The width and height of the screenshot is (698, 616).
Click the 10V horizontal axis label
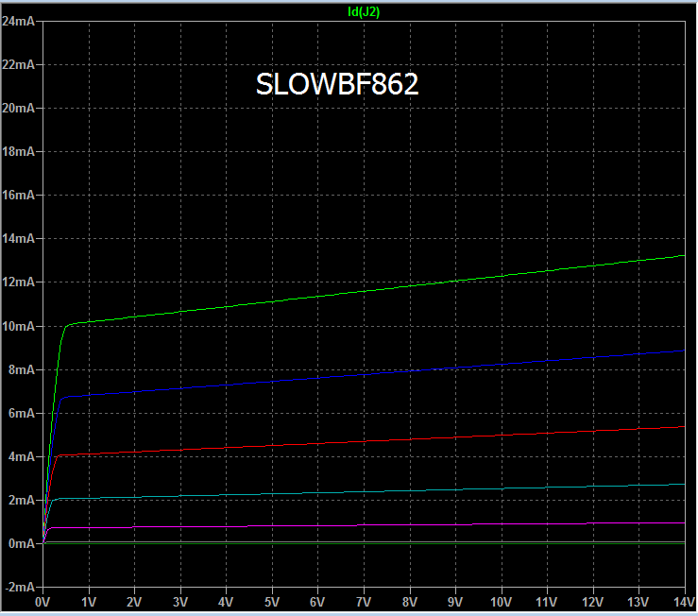point(502,602)
